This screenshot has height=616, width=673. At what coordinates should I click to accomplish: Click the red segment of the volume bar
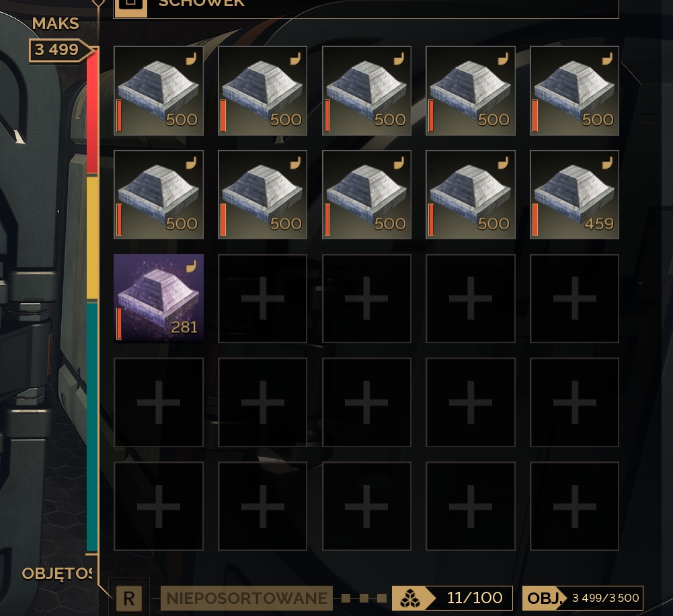pos(92,112)
